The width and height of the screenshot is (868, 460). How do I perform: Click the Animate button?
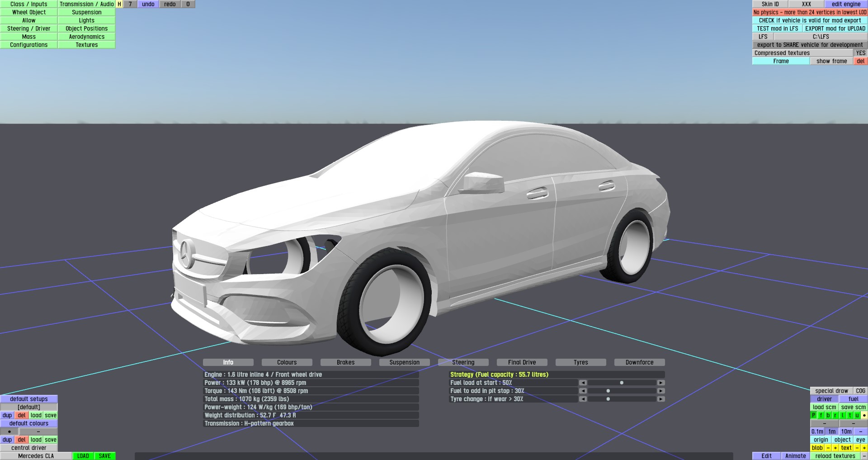(x=796, y=456)
